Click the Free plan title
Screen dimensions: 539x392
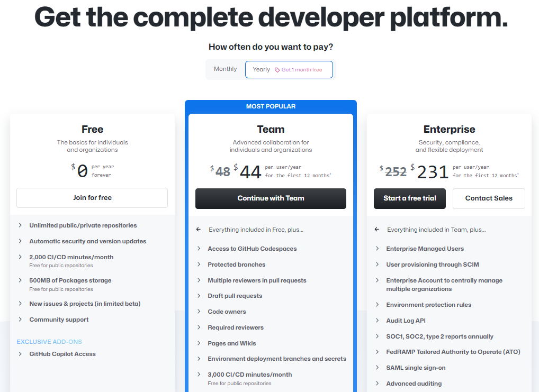tap(92, 129)
